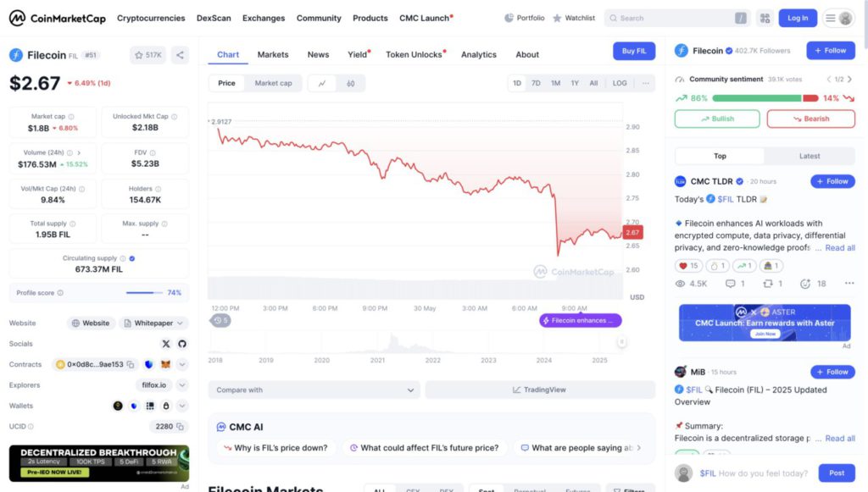This screenshot has height=492, width=868.
Task: Vote Bullish on community sentiment
Action: [717, 119]
